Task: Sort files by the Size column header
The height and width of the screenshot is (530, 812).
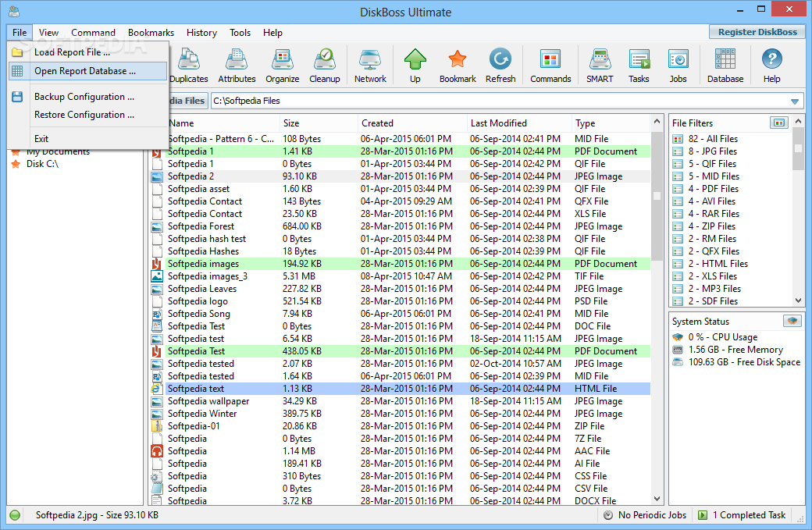Action: [319, 123]
